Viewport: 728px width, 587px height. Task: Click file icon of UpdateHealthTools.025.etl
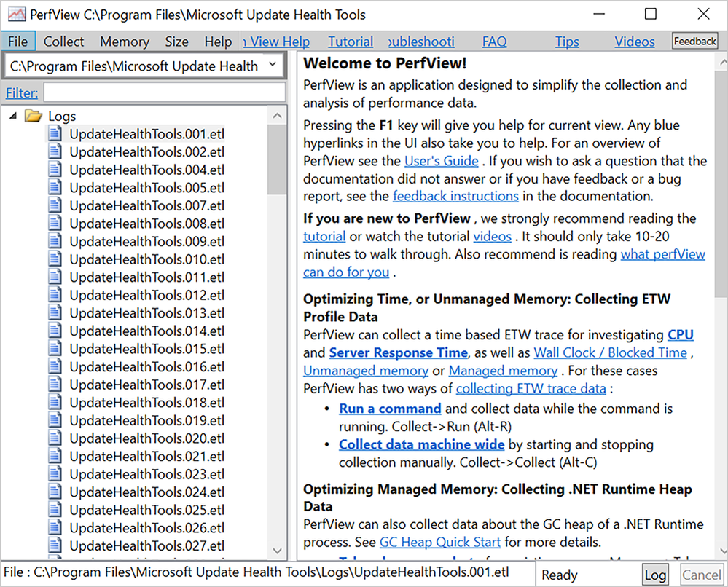[55, 510]
